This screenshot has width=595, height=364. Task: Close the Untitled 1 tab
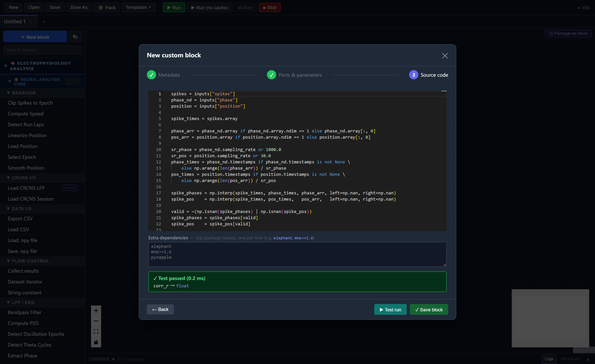click(31, 21)
